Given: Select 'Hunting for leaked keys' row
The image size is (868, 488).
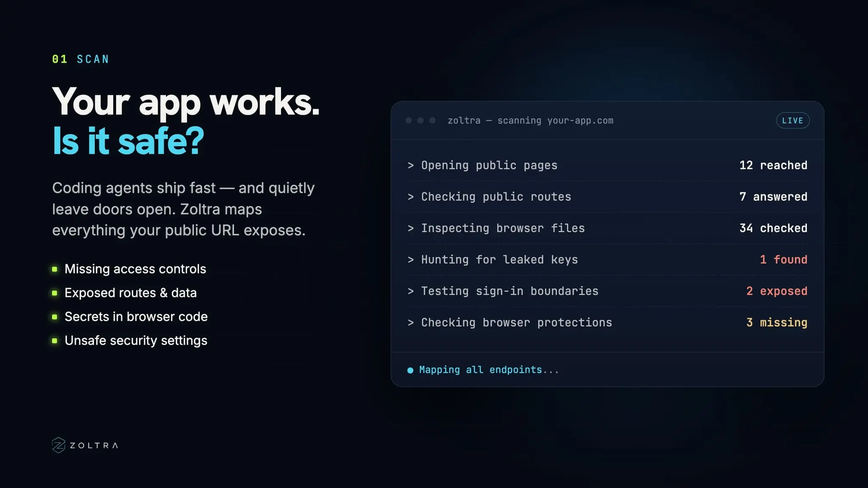Looking at the screenshot, I should click(607, 260).
